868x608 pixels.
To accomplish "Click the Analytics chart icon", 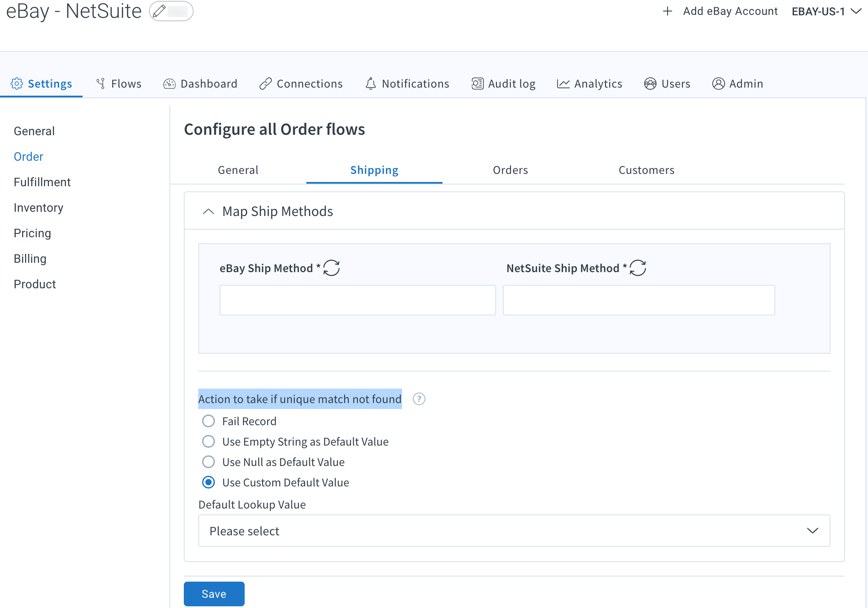I will click(x=563, y=84).
